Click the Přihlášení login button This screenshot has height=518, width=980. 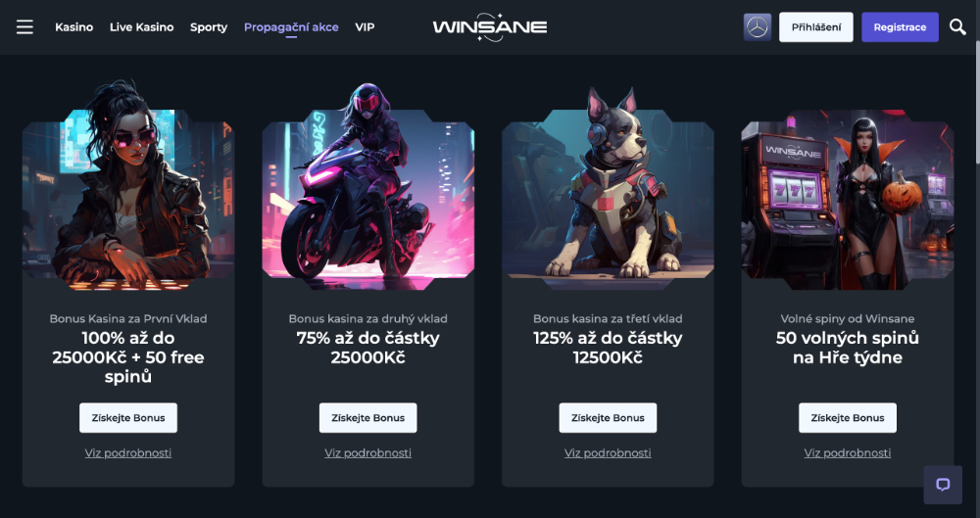pos(815,27)
